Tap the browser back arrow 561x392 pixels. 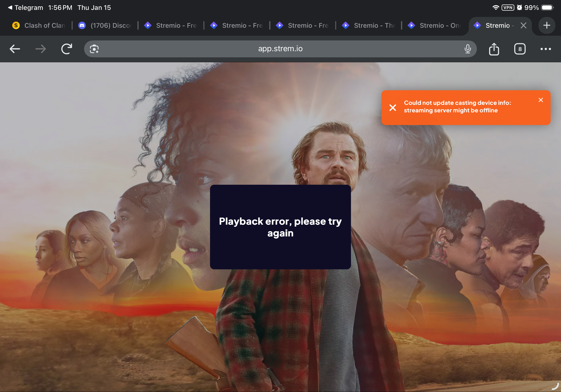pos(15,49)
